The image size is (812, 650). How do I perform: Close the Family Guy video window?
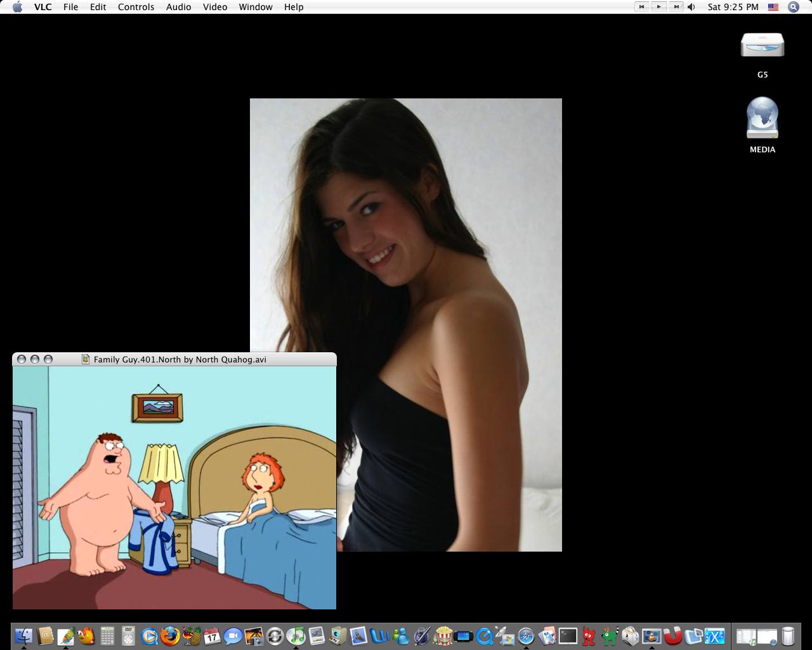(22, 359)
